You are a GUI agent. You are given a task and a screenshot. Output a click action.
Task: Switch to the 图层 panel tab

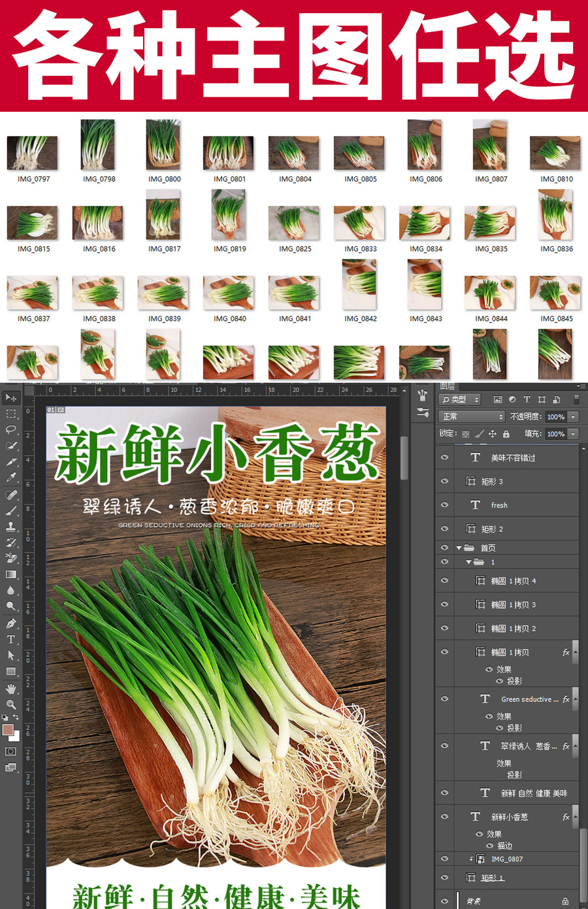[448, 386]
